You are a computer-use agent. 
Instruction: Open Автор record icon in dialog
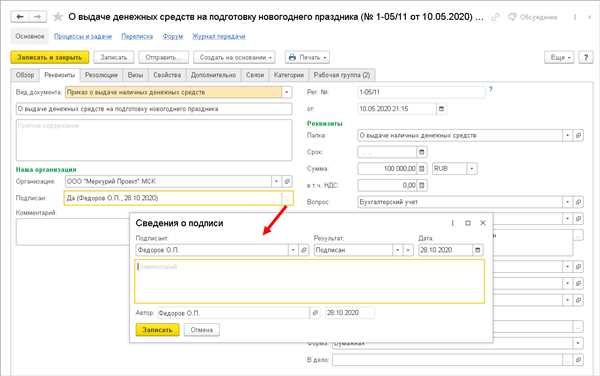315,313
